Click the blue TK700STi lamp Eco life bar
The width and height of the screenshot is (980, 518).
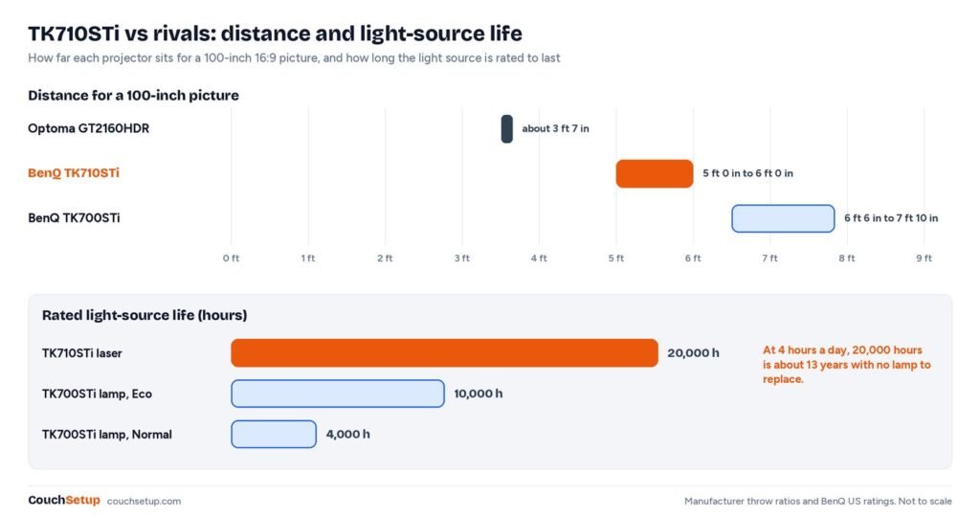coord(338,394)
